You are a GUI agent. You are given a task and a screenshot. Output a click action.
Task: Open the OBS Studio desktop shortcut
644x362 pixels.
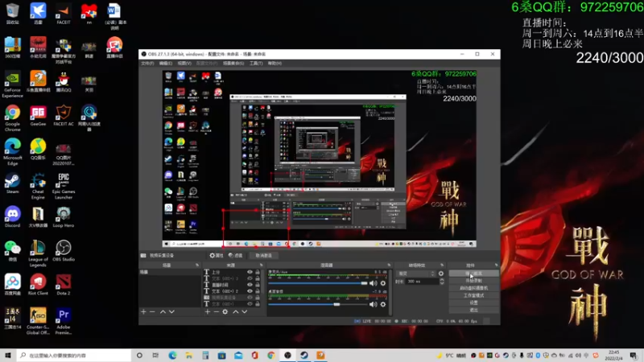tap(64, 251)
